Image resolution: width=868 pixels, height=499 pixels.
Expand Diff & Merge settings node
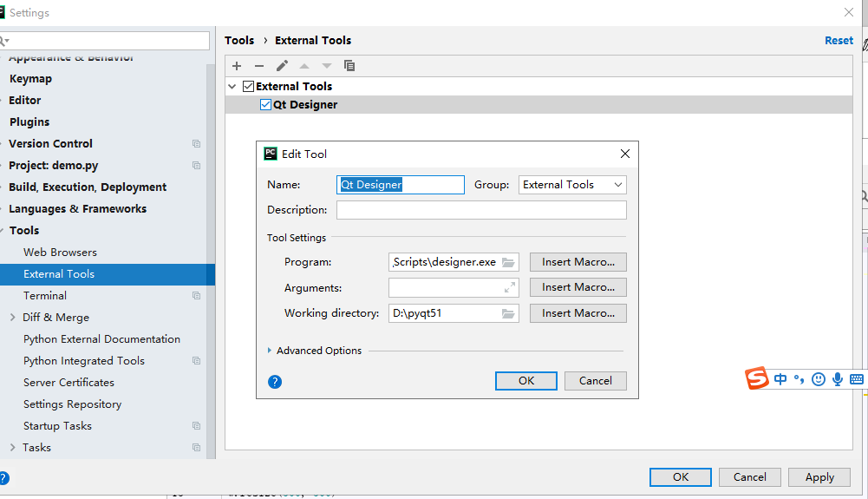pos(13,318)
